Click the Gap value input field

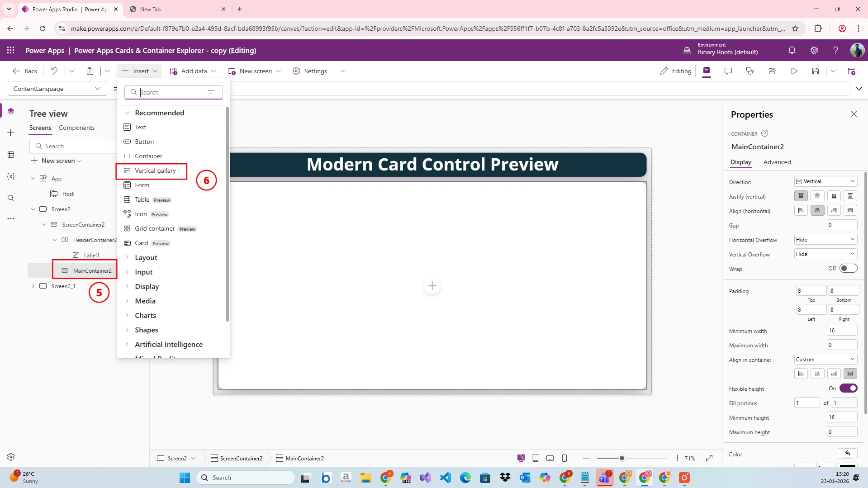[x=842, y=225]
